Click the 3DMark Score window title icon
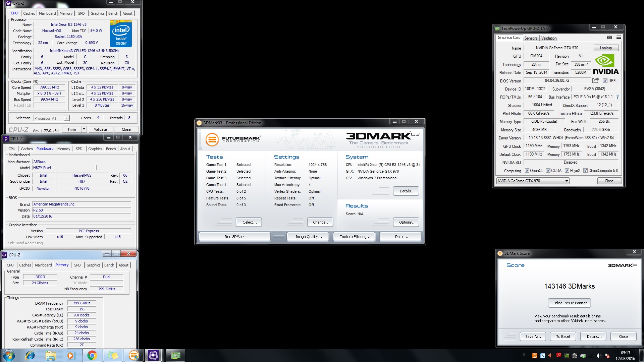This screenshot has height=362, width=644. tap(500, 253)
